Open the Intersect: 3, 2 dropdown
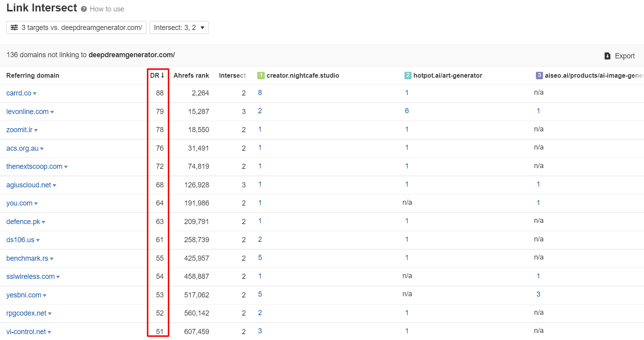644x340 pixels. (179, 28)
